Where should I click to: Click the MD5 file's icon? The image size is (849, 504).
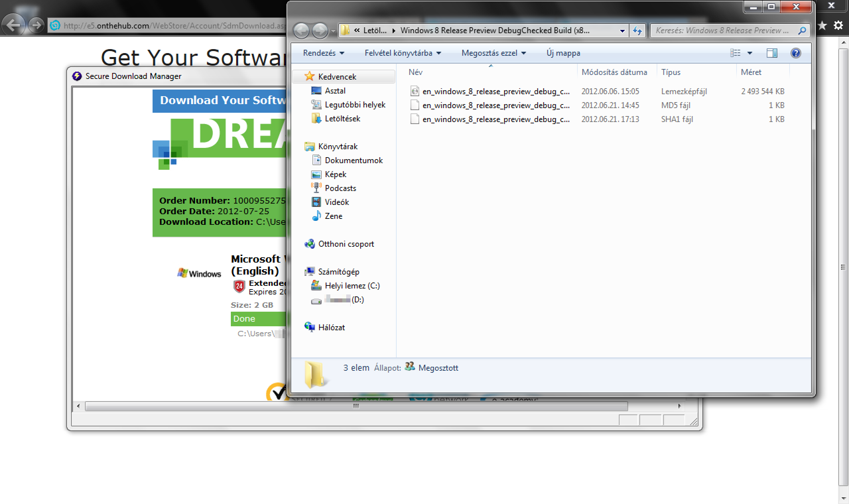tap(415, 105)
